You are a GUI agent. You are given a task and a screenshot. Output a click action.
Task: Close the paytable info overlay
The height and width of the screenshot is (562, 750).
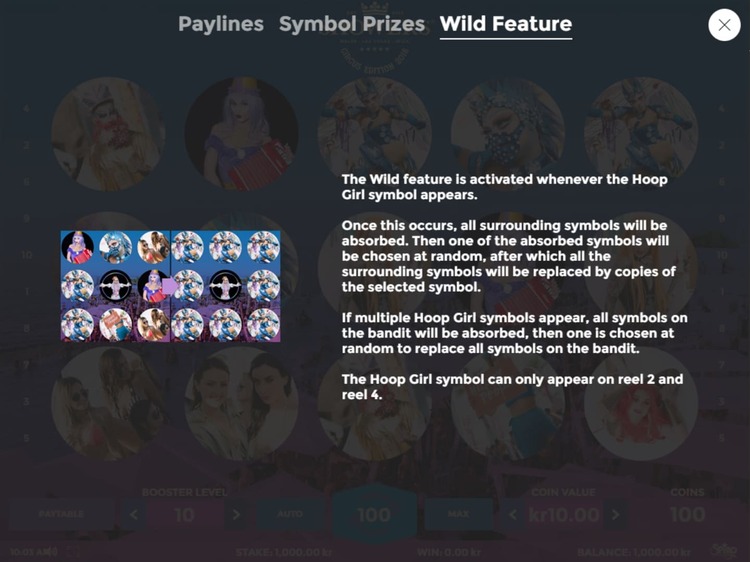point(724,25)
